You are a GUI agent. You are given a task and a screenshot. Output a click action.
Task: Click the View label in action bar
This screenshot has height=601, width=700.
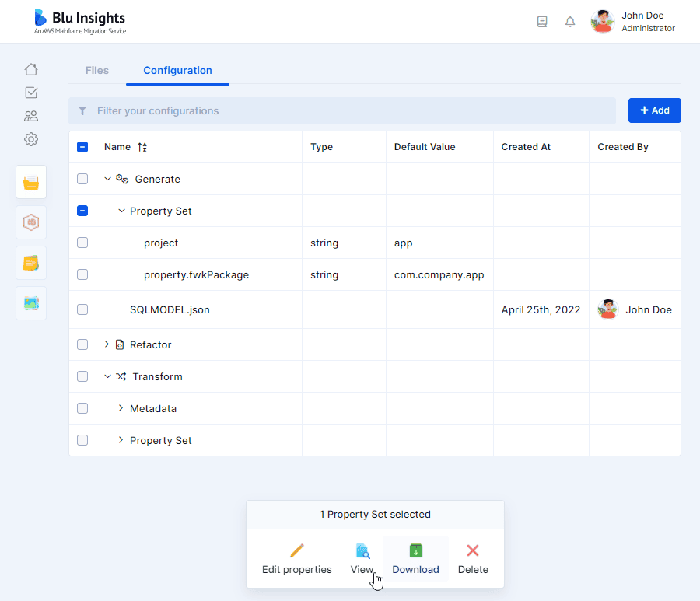[362, 570]
